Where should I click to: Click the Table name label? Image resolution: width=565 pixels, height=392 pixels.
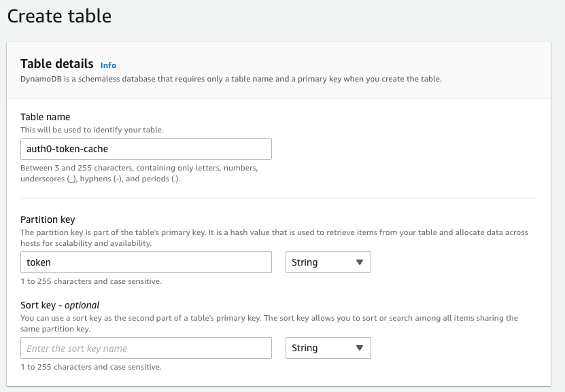tap(46, 117)
